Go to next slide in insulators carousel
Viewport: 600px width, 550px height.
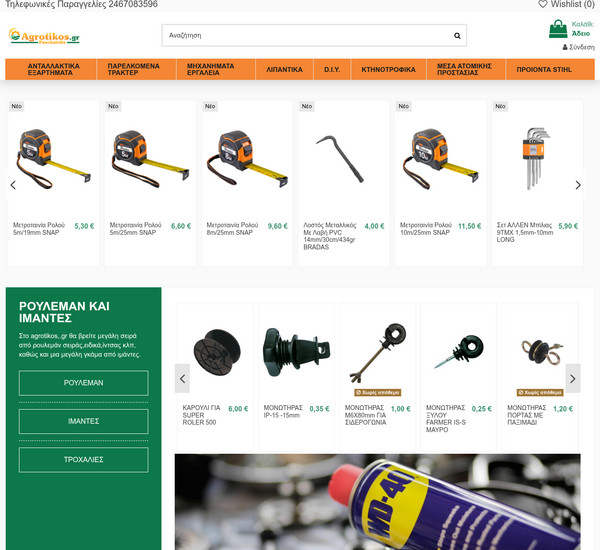click(x=572, y=379)
